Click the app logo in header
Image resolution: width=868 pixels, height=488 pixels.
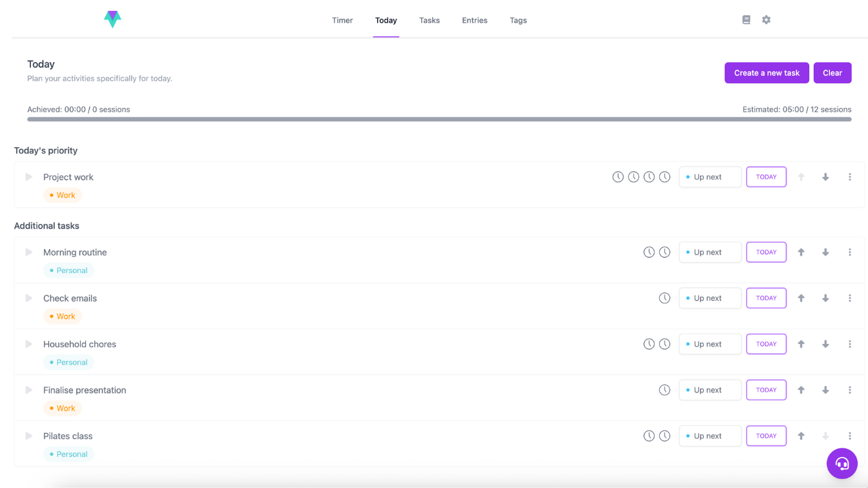tap(112, 19)
